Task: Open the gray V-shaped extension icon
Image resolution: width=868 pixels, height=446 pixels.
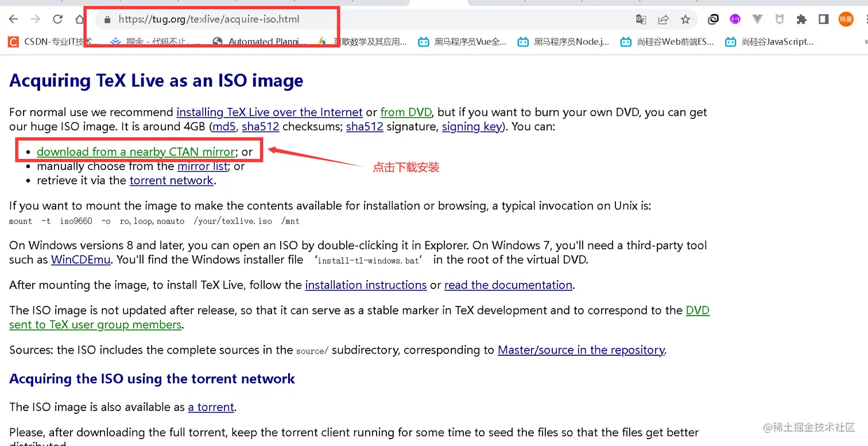Action: (757, 20)
